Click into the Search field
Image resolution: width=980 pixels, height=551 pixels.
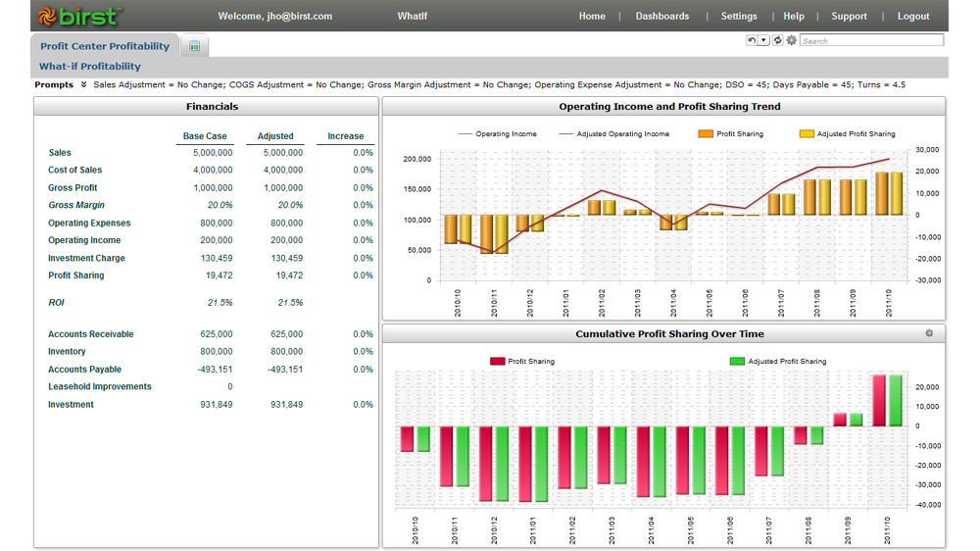[x=871, y=40]
